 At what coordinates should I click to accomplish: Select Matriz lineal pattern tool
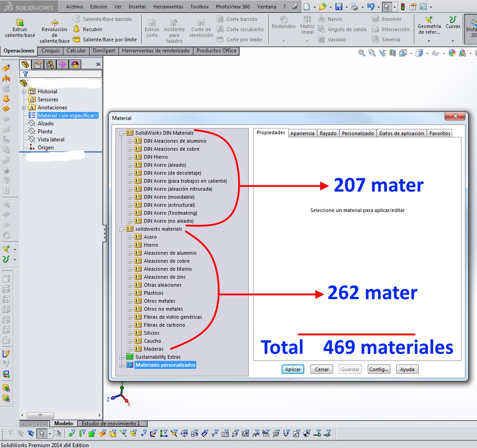click(x=307, y=26)
